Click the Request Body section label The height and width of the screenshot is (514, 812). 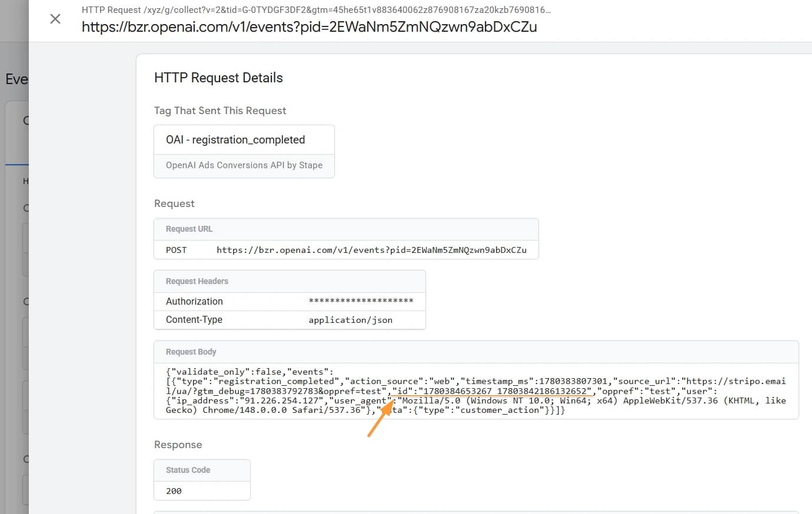click(191, 352)
